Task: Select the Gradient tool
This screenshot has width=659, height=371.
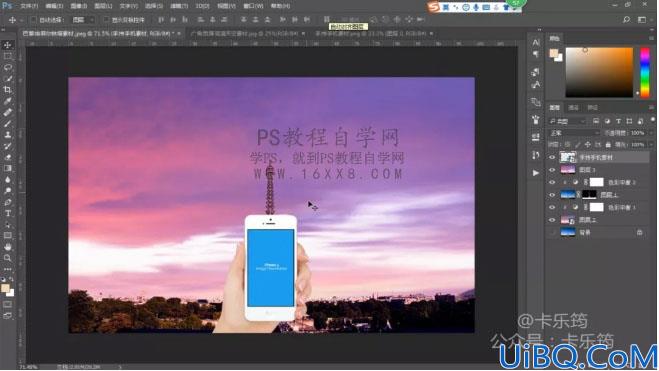Action: pos(8,168)
